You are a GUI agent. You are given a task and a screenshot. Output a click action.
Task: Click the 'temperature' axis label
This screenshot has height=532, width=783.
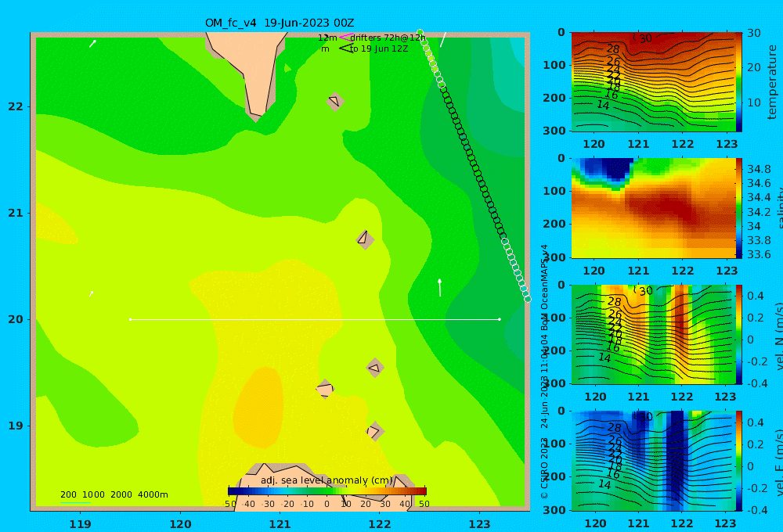coord(772,82)
